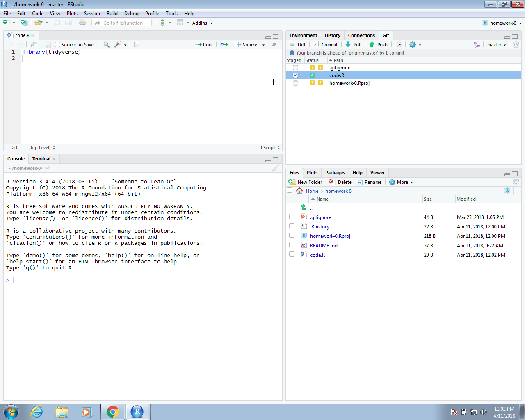Viewport: 525px width, 420px height.
Task: Switch to the Packages tab
Action: [x=335, y=173]
